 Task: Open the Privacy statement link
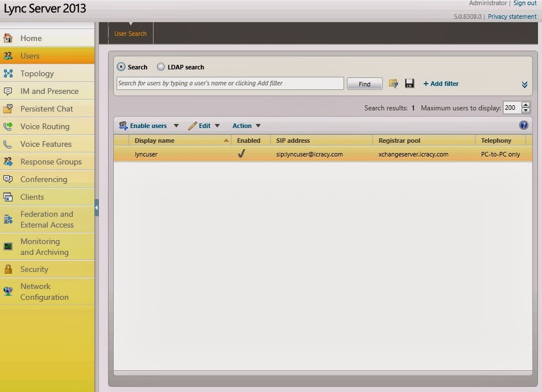click(x=512, y=16)
